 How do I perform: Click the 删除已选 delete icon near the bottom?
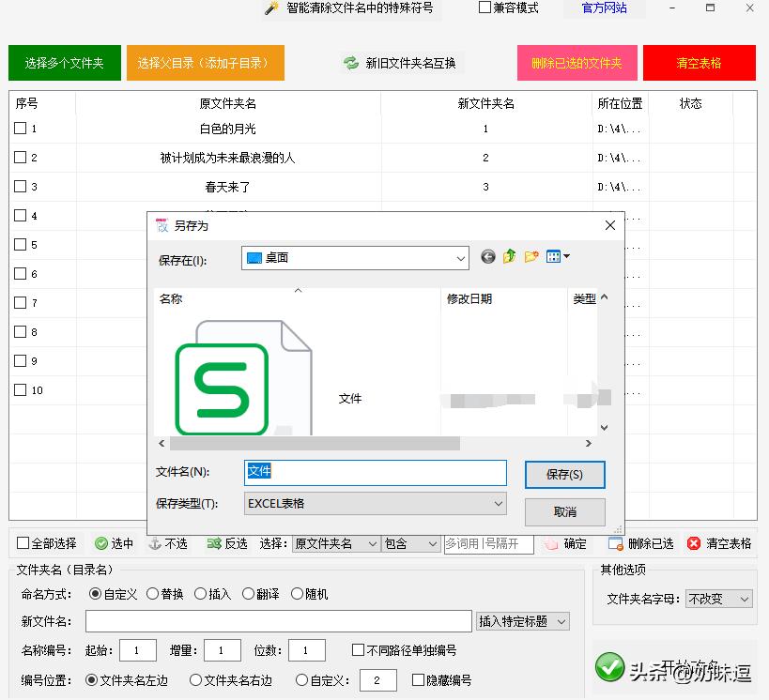pyautogui.click(x=614, y=542)
